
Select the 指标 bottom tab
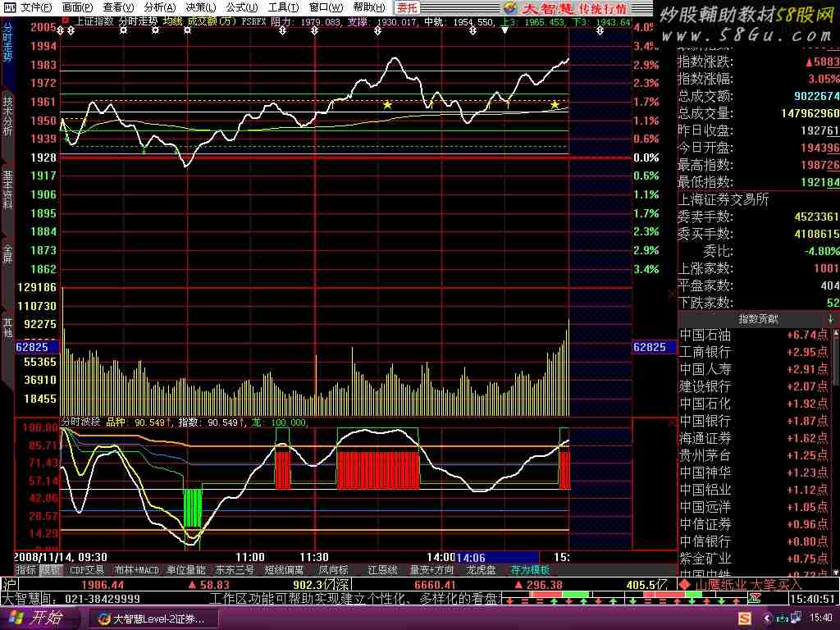pyautogui.click(x=25, y=570)
